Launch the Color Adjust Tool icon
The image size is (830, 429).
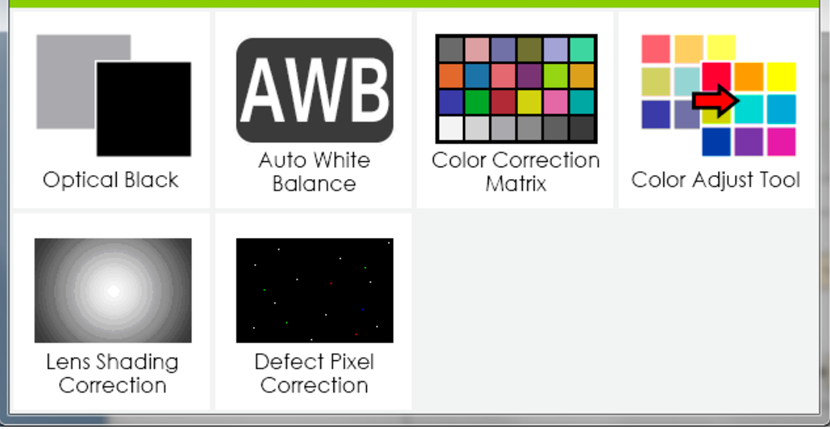point(717,95)
